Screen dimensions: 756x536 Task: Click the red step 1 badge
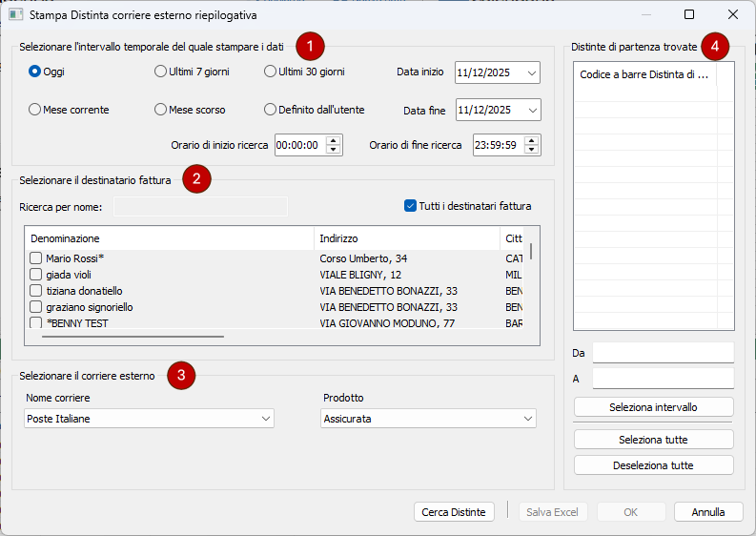(x=310, y=45)
